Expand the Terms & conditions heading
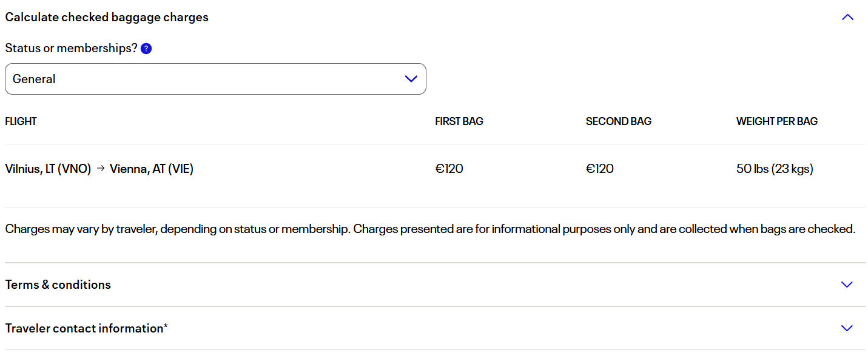 tap(58, 285)
